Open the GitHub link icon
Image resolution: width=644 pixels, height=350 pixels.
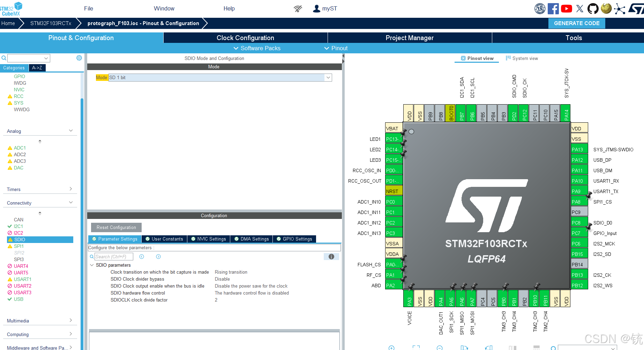click(593, 9)
